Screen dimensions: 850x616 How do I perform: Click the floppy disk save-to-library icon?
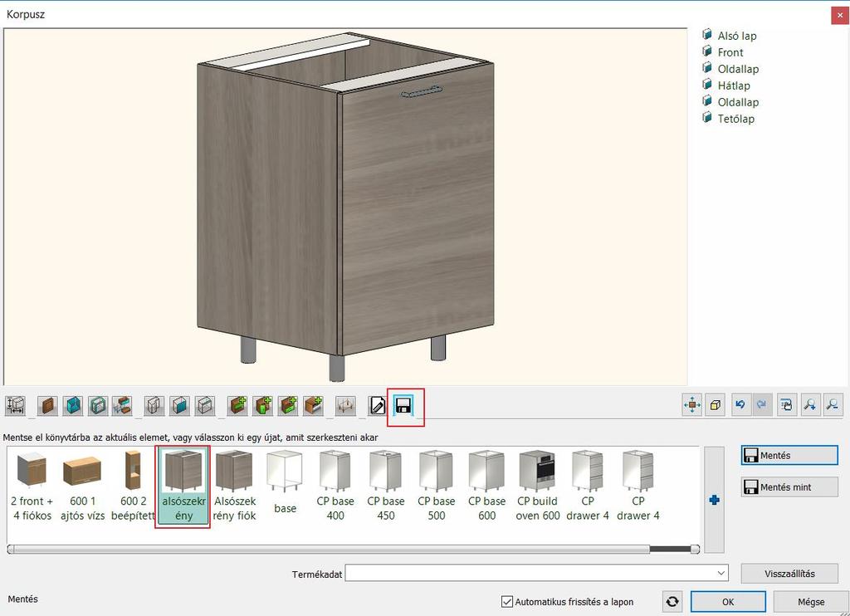pyautogui.click(x=404, y=405)
